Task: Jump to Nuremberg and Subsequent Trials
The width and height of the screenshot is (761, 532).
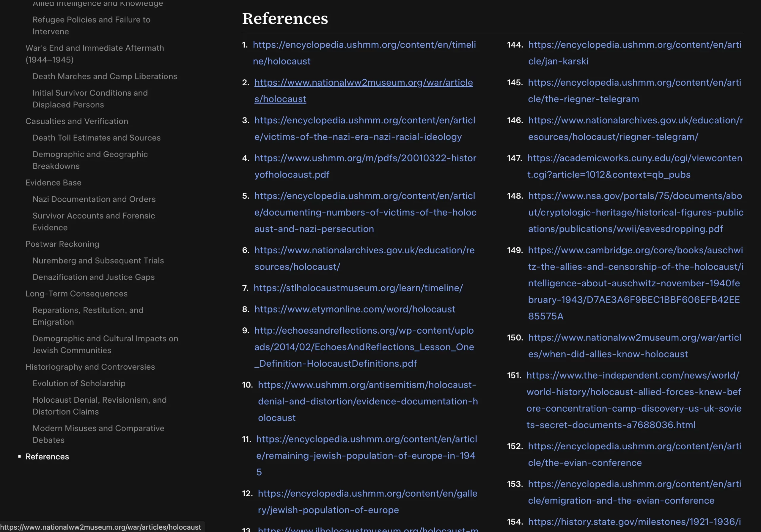Action: (98, 260)
